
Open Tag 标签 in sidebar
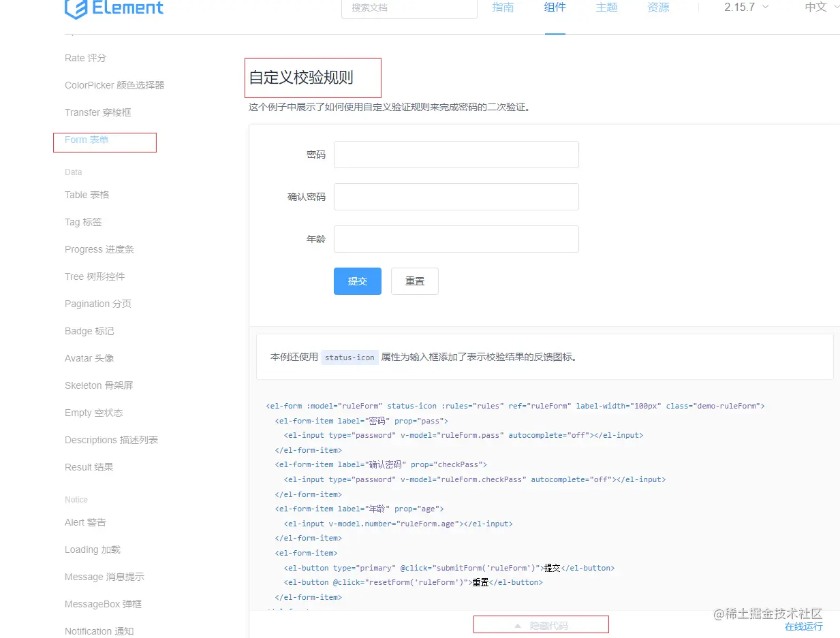click(x=83, y=222)
